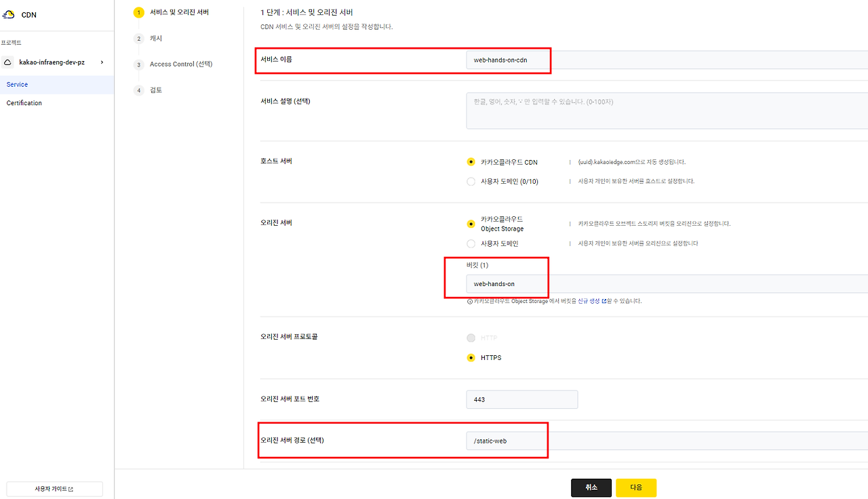Click the 프로젝트 sidebar label
The height and width of the screenshot is (499, 868).
11,43
